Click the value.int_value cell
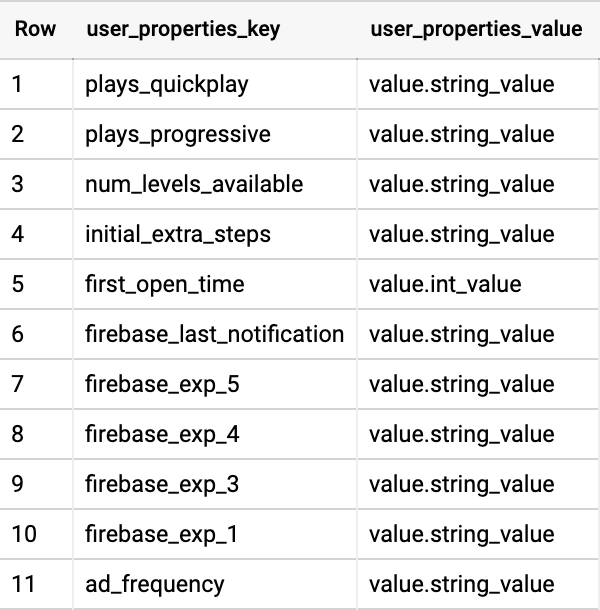 tap(477, 284)
